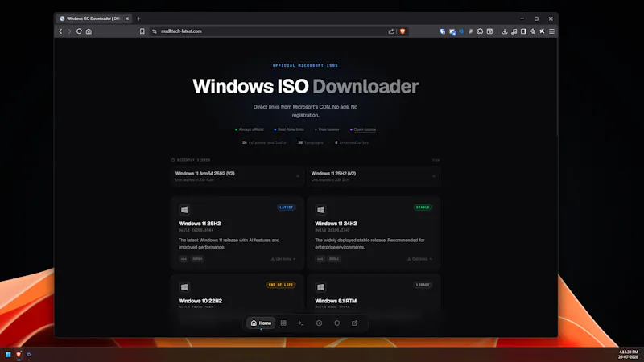Open Brave browser from the taskbar
The height and width of the screenshot is (362, 644).
[19, 354]
